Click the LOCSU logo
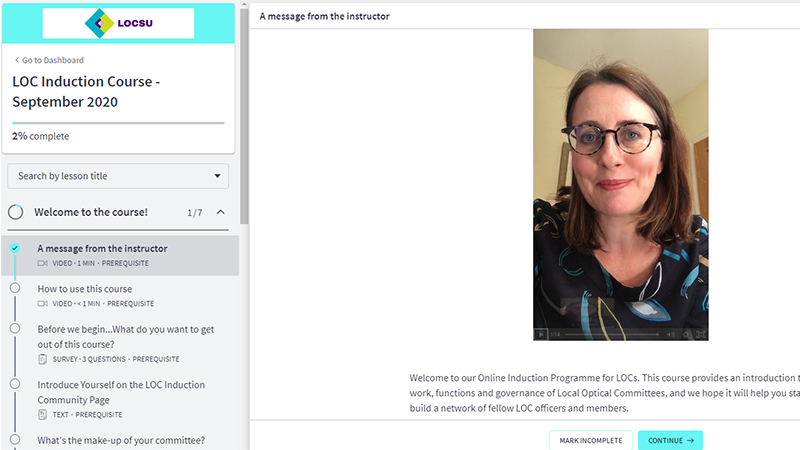The image size is (800, 450). click(x=118, y=23)
